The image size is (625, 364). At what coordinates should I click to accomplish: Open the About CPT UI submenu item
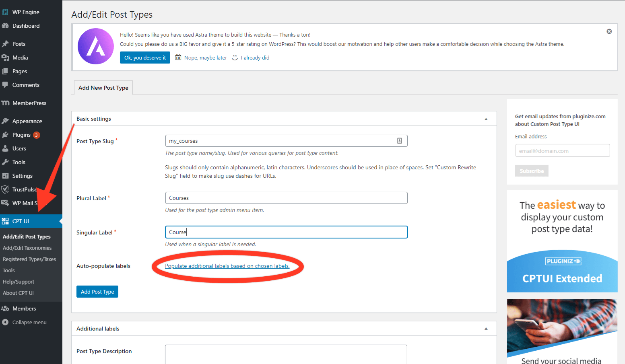[x=18, y=293]
